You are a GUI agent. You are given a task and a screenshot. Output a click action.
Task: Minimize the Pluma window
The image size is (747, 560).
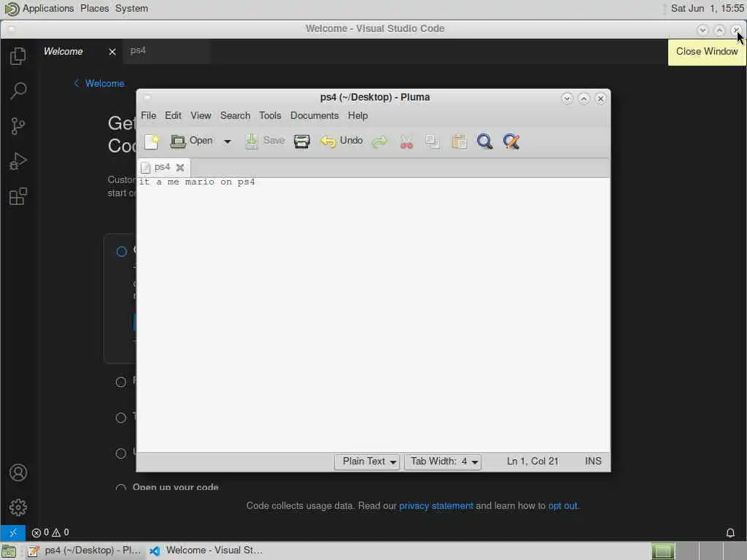coord(566,98)
